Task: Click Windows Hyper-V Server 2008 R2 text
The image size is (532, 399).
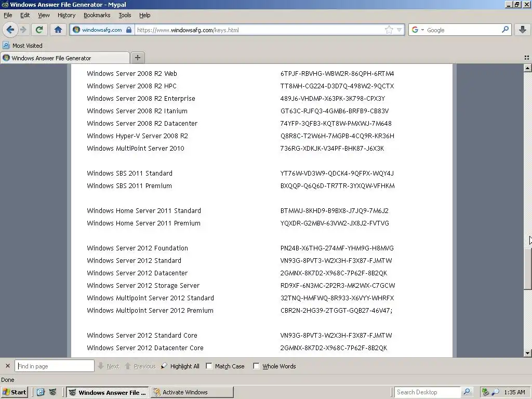Action: pyautogui.click(x=137, y=136)
